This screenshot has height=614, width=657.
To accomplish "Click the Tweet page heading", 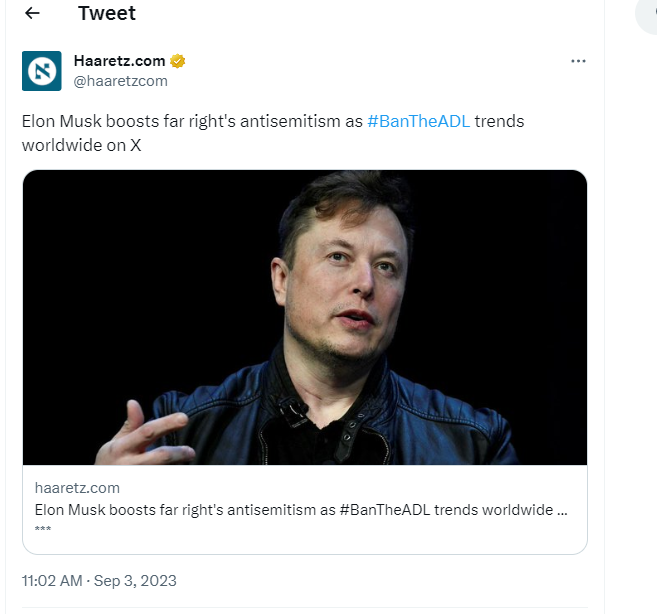I will point(107,13).
